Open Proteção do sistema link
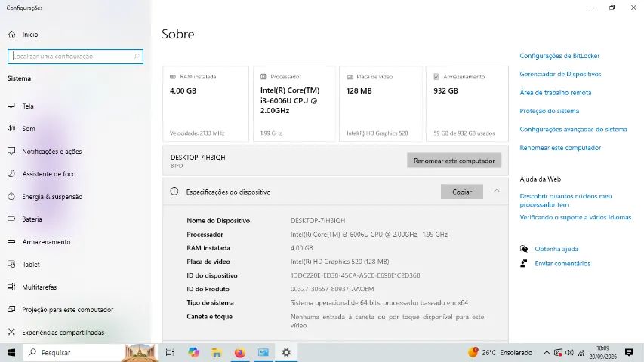 click(x=549, y=111)
